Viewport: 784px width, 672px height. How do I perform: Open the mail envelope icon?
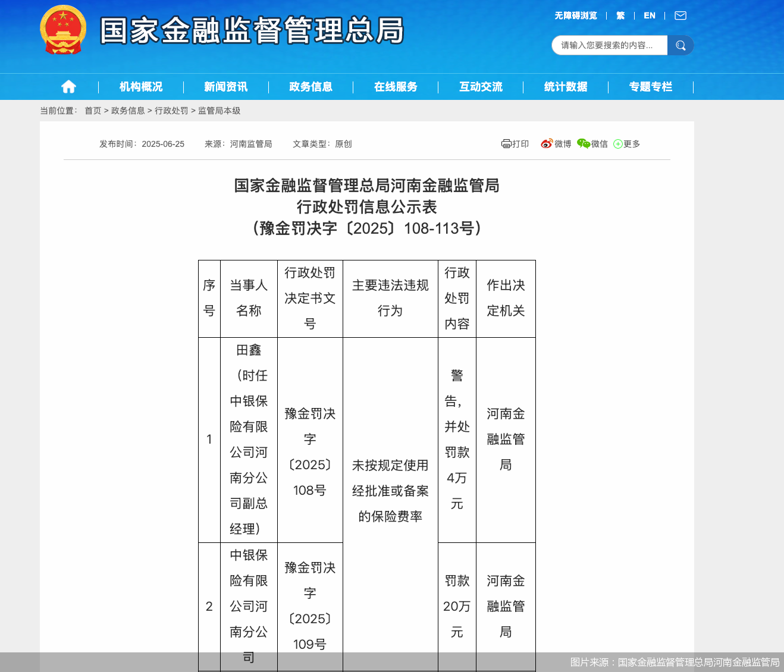pos(680,15)
